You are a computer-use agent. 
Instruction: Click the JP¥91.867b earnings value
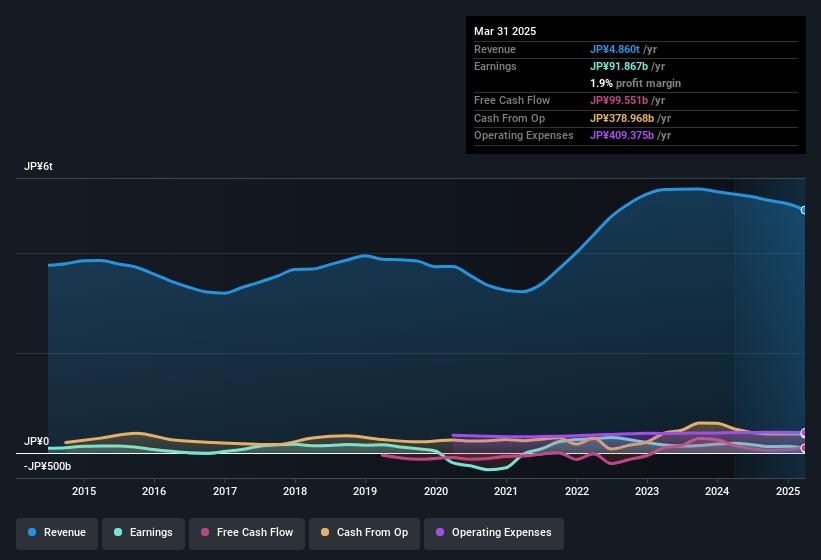[x=619, y=66]
